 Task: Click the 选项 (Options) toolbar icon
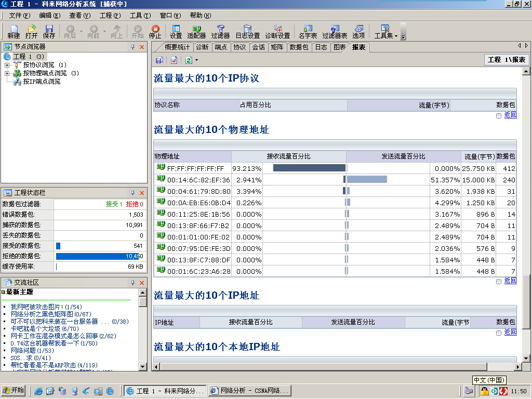[x=358, y=32]
